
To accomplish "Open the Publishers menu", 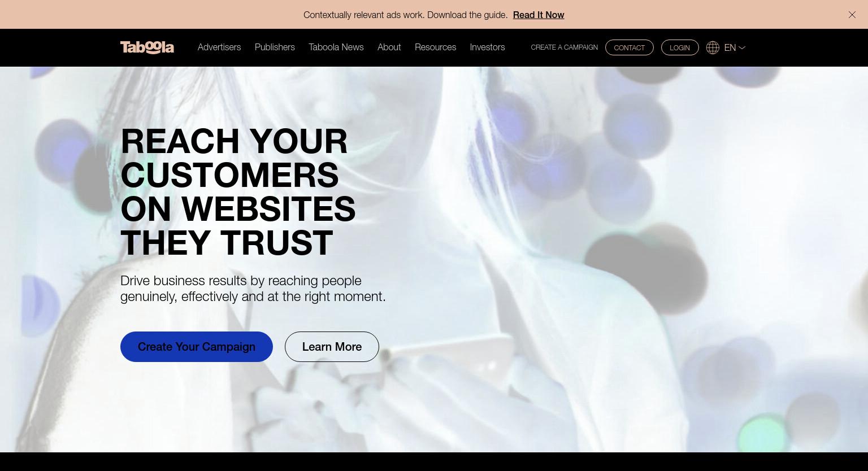I will (x=275, y=47).
